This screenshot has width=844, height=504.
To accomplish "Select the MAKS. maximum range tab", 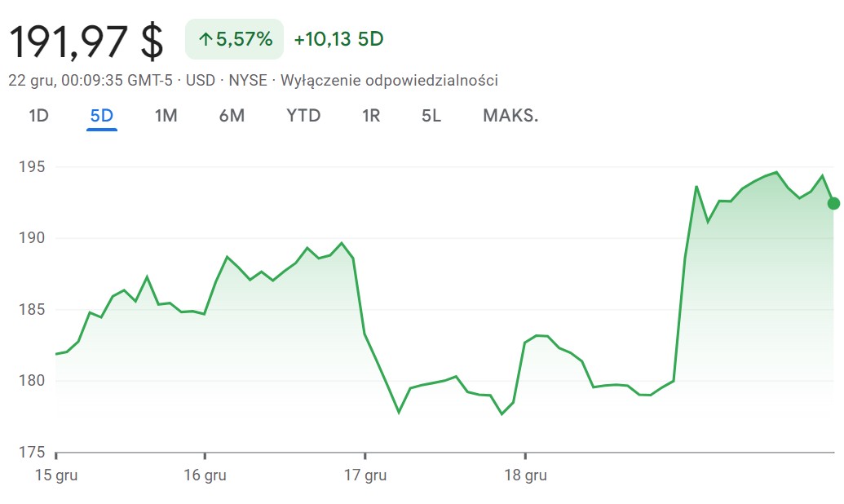I will (x=510, y=116).
